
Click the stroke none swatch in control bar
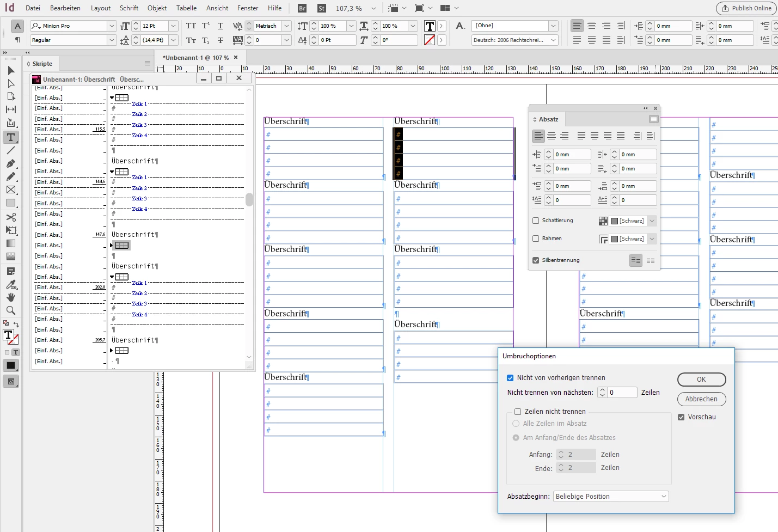(430, 40)
